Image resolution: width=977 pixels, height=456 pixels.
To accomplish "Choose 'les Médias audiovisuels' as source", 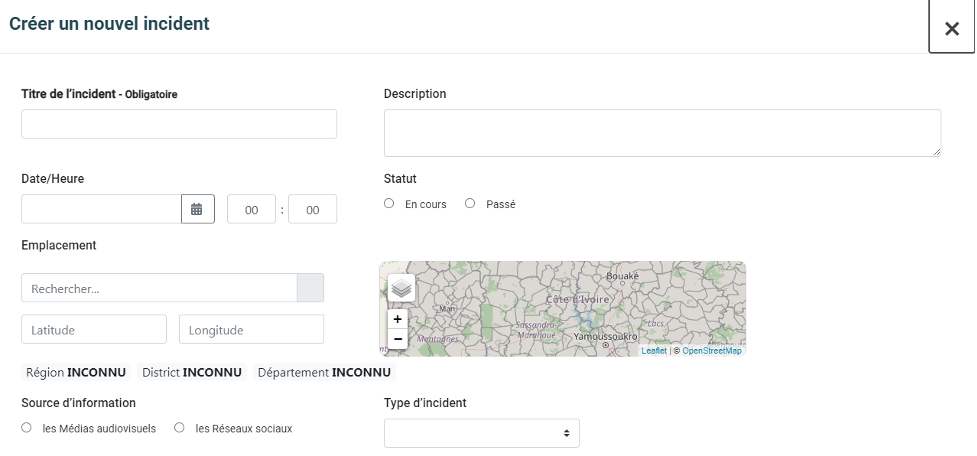I will [x=26, y=427].
